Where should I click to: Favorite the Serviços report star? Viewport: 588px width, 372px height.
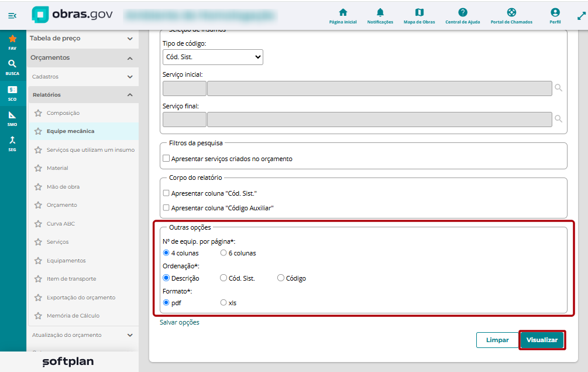coord(38,242)
